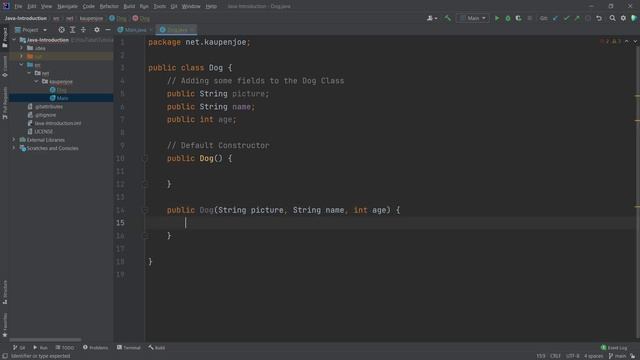Select the Dog.java editor tab
The height and width of the screenshot is (360, 640).
point(177,30)
